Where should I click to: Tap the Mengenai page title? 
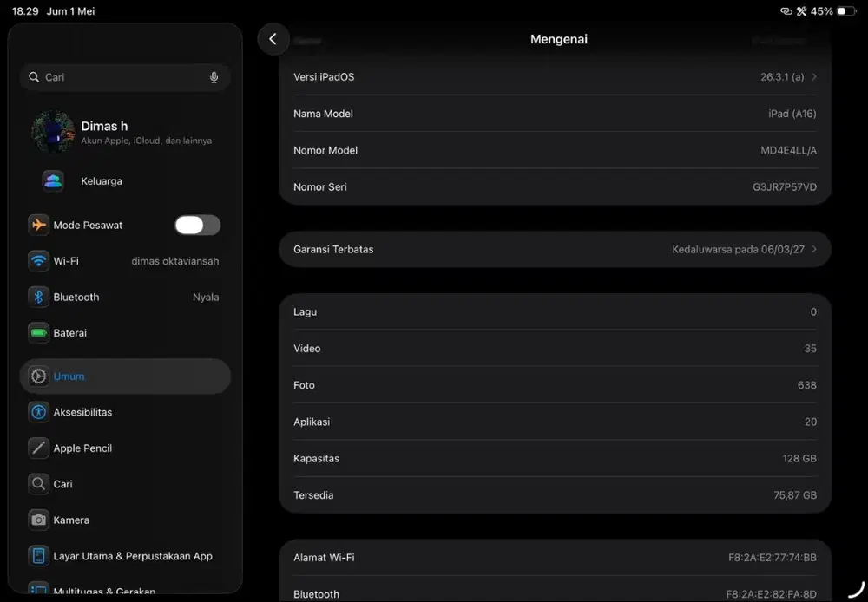point(558,39)
